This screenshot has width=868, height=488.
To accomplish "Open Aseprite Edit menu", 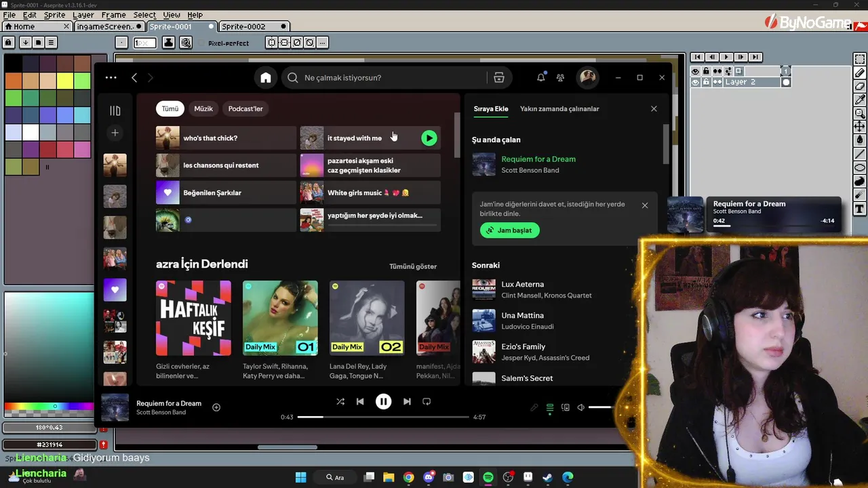I will click(x=30, y=15).
